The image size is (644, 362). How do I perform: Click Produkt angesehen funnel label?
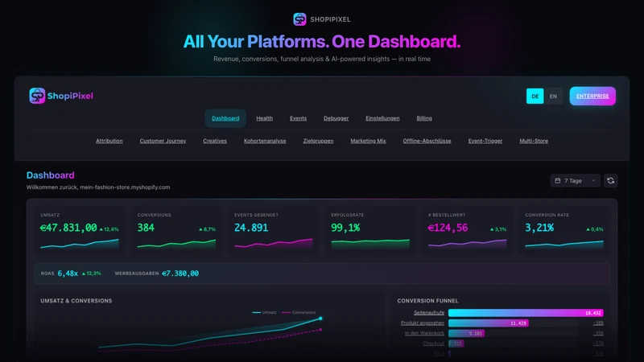(422, 323)
